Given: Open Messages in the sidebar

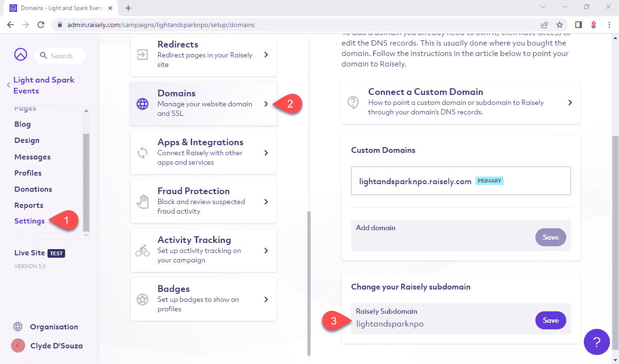Looking at the screenshot, I should [32, 157].
